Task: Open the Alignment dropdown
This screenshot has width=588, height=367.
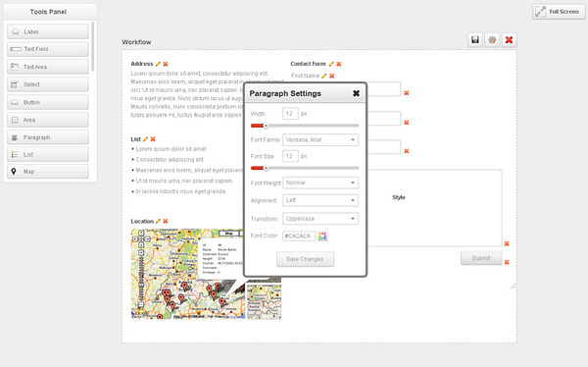Action: 320,200
